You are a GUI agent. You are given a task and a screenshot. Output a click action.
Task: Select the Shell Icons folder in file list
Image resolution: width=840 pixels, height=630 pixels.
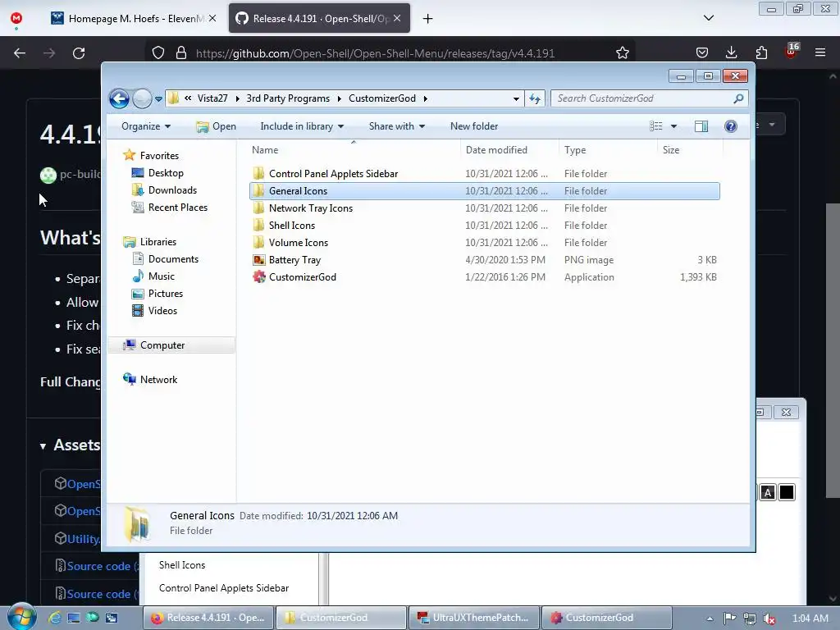485,226
